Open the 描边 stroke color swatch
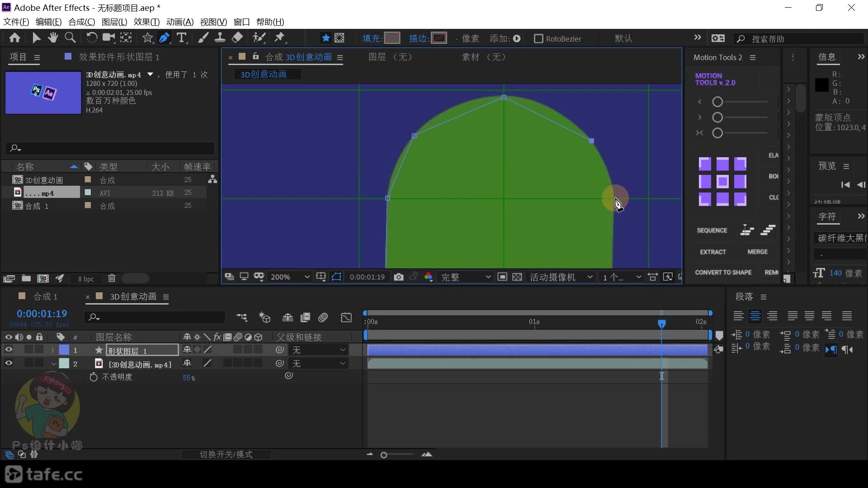 pos(439,38)
